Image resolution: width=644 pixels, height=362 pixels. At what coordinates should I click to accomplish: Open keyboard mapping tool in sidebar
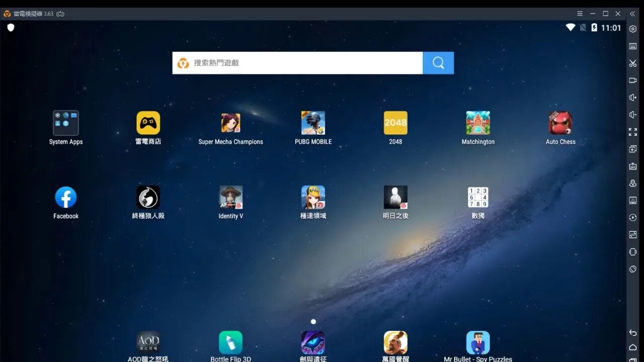tap(633, 46)
